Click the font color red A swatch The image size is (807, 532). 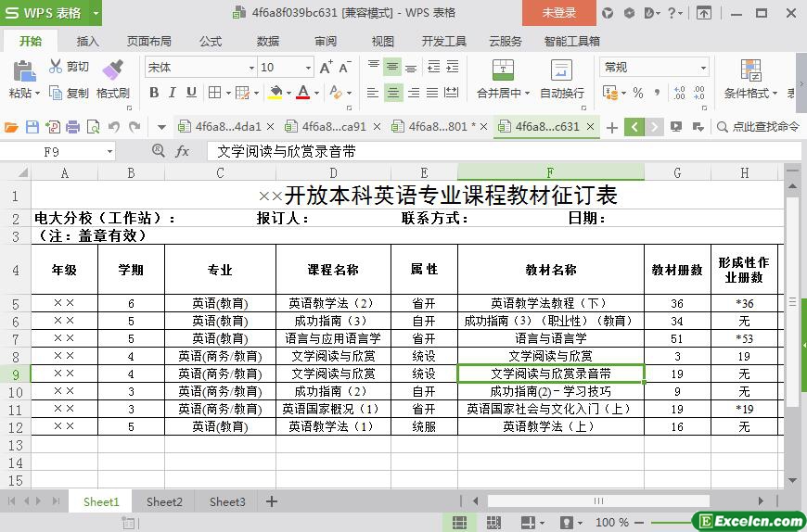pyautogui.click(x=302, y=93)
